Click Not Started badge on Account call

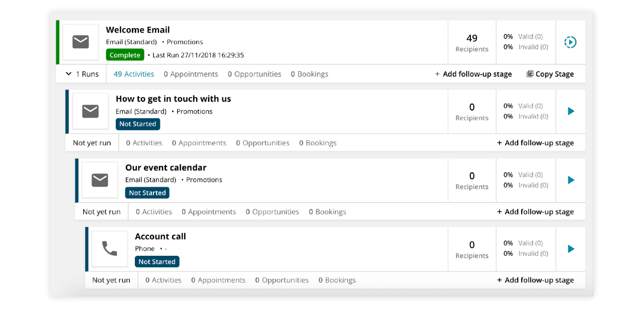pos(156,261)
